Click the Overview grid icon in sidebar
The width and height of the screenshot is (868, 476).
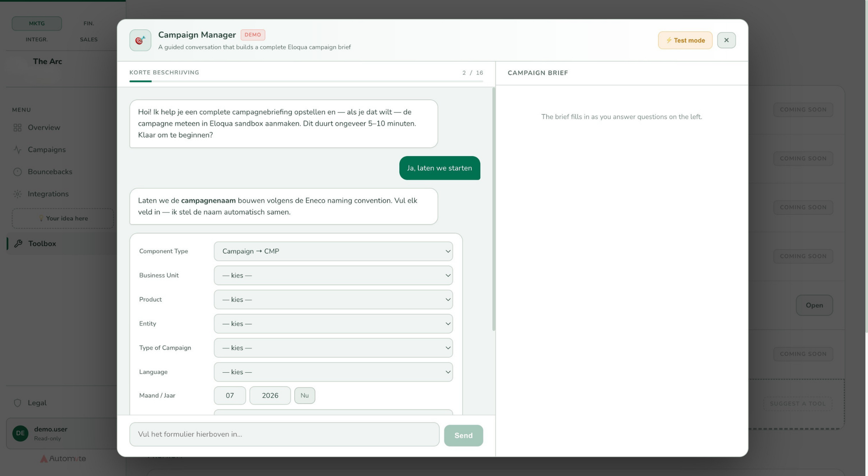(17, 128)
